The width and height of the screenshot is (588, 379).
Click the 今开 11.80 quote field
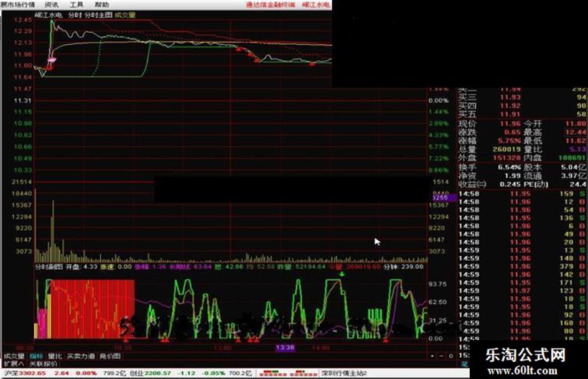tap(555, 124)
